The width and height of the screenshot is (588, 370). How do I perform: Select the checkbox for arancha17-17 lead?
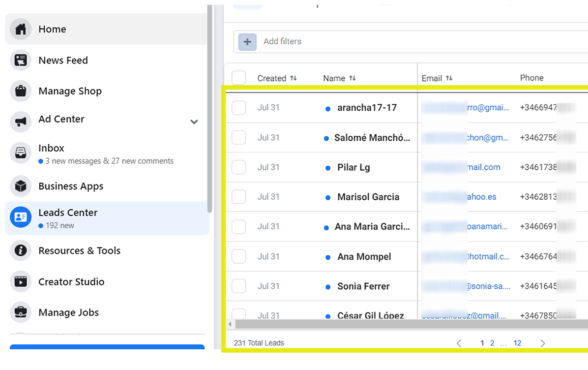click(239, 108)
